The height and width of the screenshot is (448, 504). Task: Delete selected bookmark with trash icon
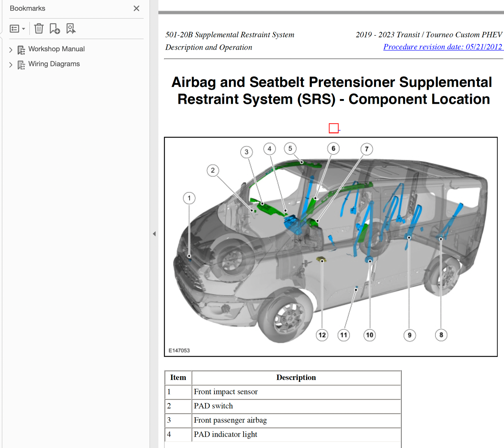39,28
